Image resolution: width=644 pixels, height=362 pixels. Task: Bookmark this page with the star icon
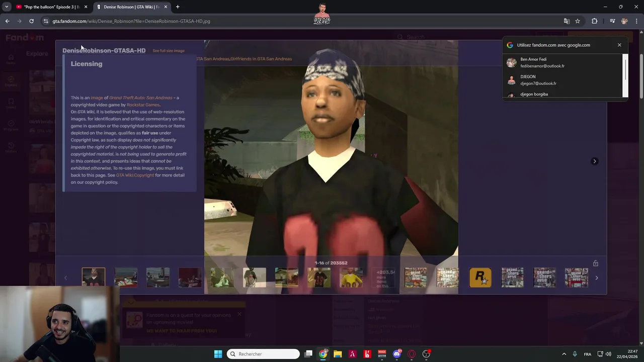point(578,21)
